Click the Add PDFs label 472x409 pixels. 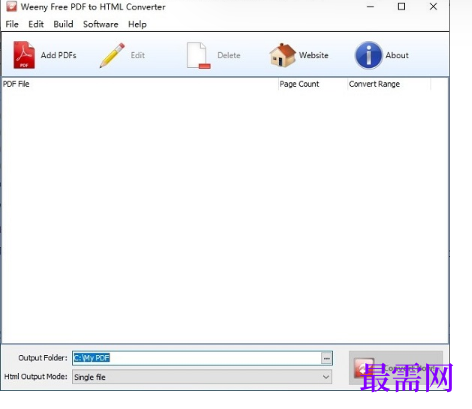coord(59,55)
